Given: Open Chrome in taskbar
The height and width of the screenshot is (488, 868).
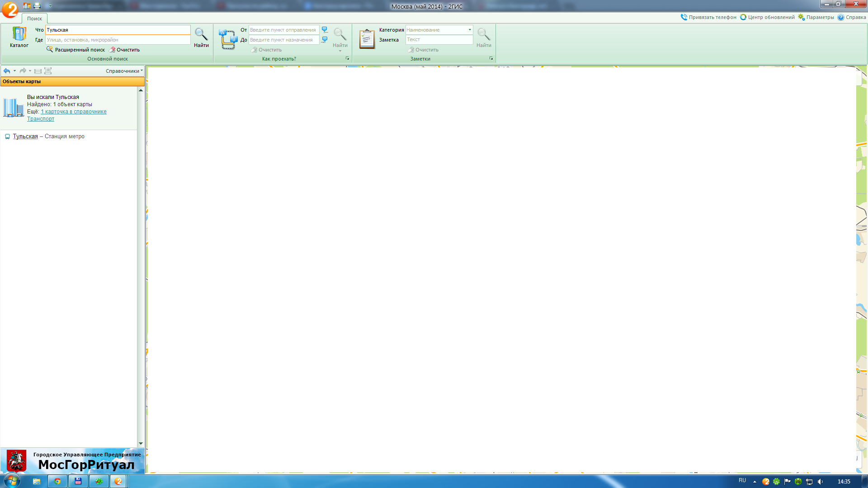Looking at the screenshot, I should 57,481.
